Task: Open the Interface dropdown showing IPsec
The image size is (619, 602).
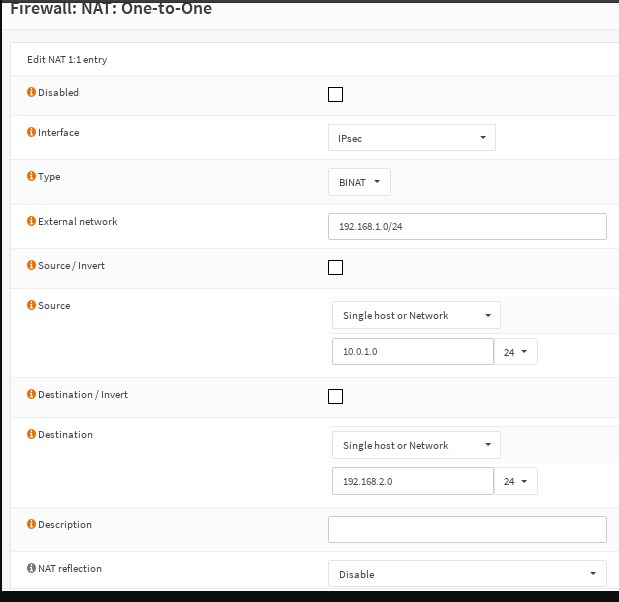Action: coord(411,138)
